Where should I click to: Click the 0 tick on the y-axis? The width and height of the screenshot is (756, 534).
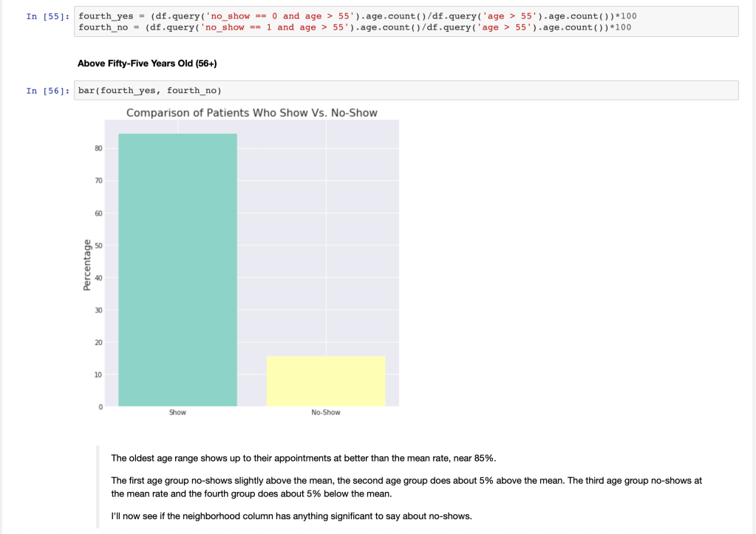tap(99, 407)
